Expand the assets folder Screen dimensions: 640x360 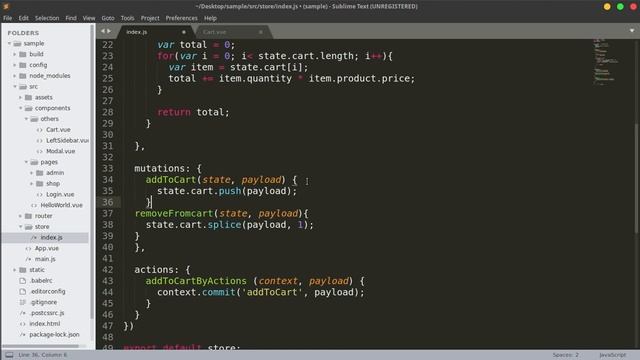tap(20, 97)
